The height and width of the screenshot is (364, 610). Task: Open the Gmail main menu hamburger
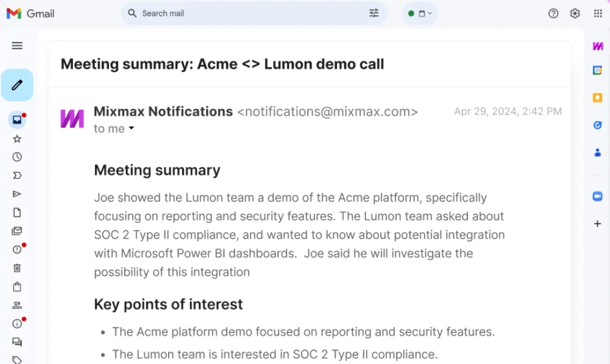click(x=17, y=46)
